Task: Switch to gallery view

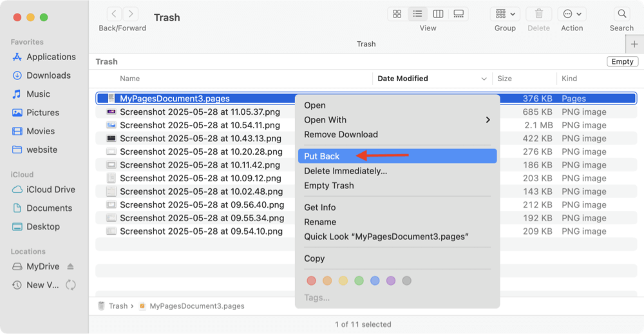Action: click(459, 14)
